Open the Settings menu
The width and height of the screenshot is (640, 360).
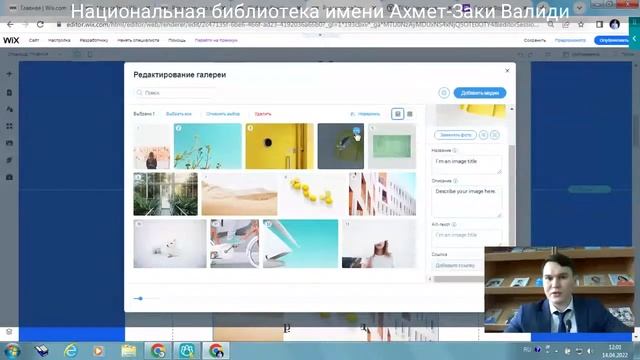59,40
